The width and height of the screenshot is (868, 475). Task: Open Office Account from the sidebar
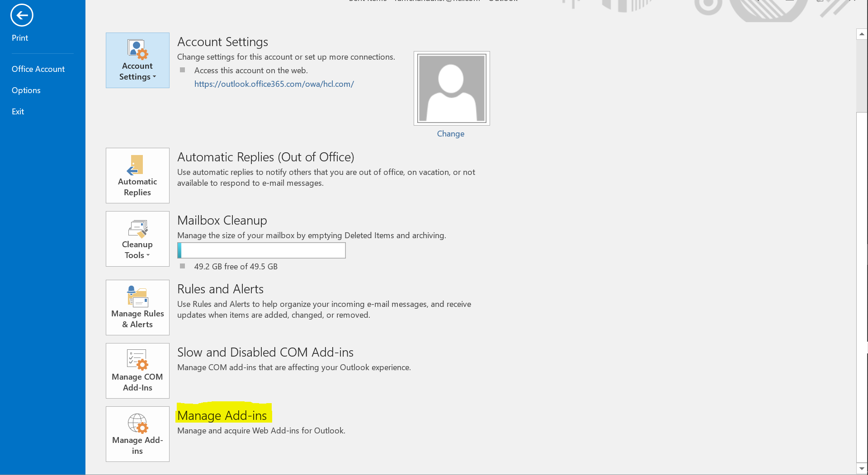38,69
